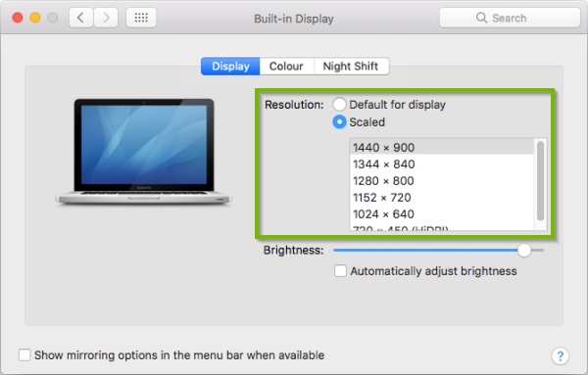The image size is (588, 375).
Task: Choose 1152 × 720 resolution
Action: point(441,198)
